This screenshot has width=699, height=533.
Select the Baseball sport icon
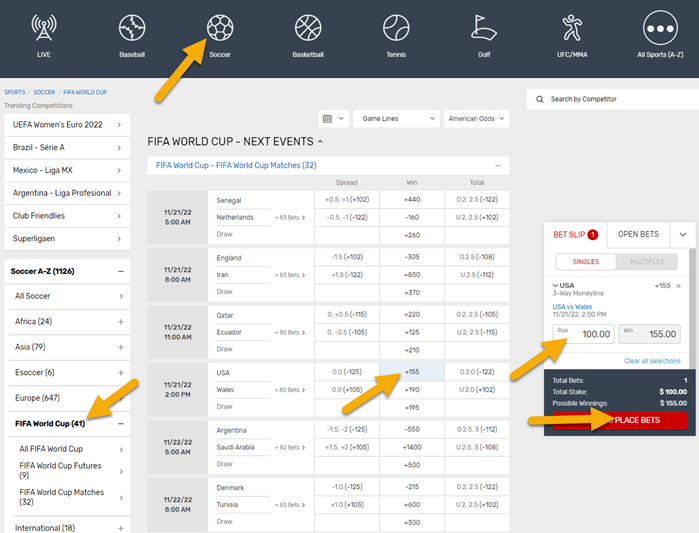point(132,27)
